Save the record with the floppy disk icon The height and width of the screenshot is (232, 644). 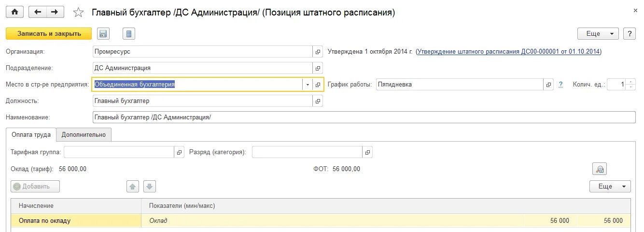103,34
